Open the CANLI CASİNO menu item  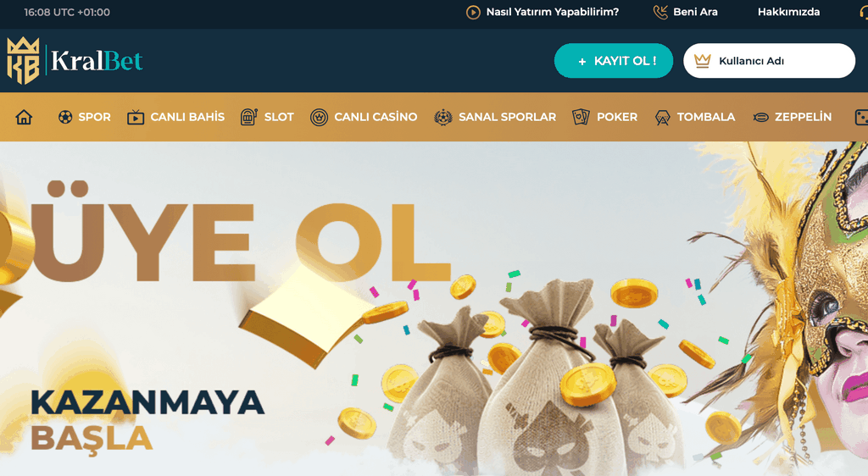point(376,117)
